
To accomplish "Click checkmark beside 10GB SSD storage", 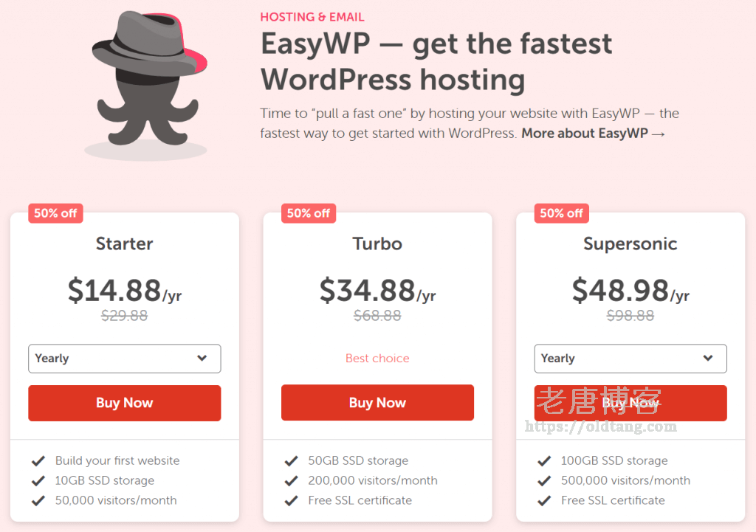I will pyautogui.click(x=38, y=481).
